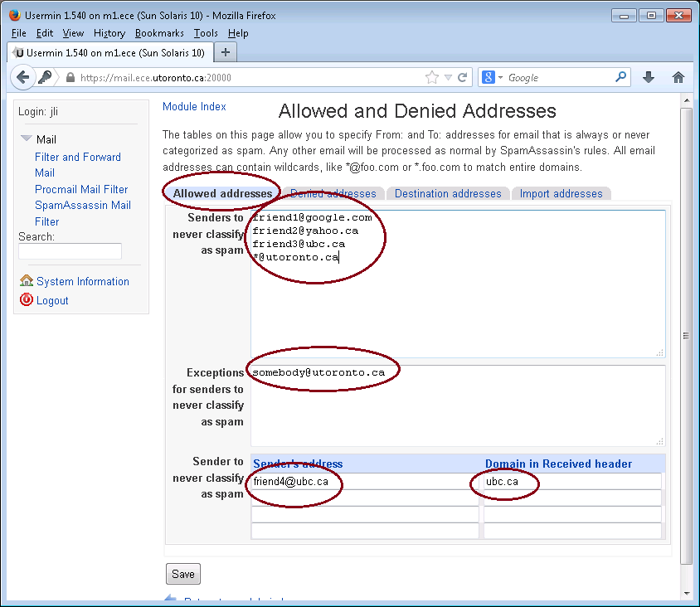Click the Usermin tab favicon
The image size is (700, 607).
coord(18,53)
